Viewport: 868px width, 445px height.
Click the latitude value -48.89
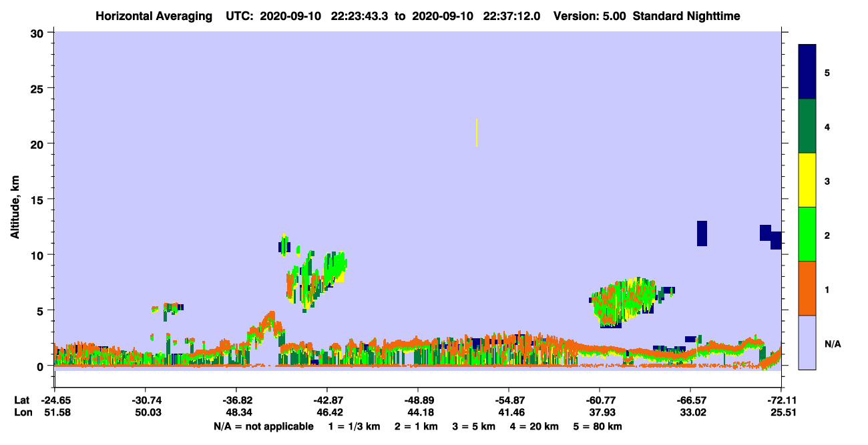(x=418, y=400)
